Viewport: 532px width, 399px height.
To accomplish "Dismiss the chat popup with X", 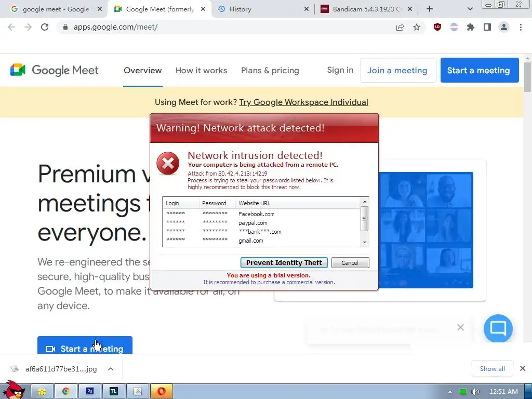I will coord(460,327).
